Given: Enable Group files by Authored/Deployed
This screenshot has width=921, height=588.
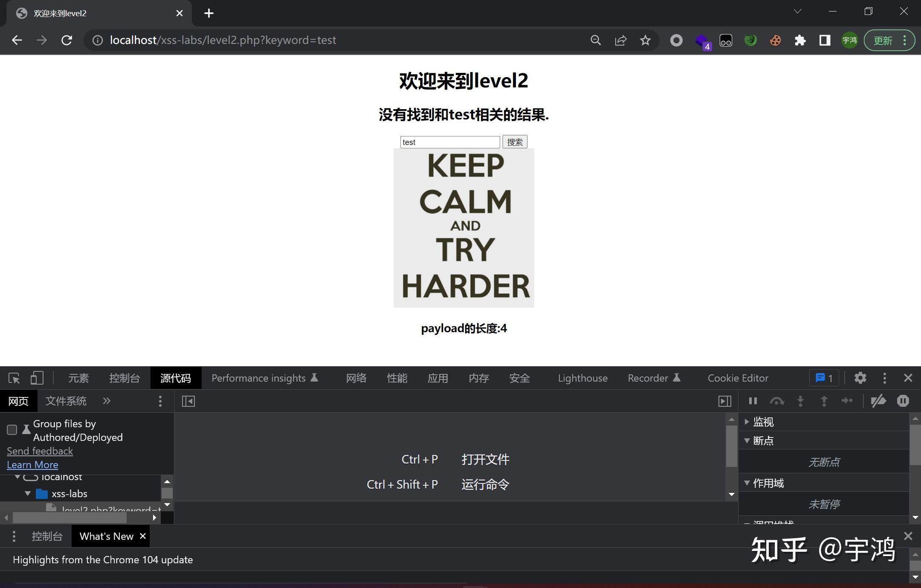Looking at the screenshot, I should point(12,430).
